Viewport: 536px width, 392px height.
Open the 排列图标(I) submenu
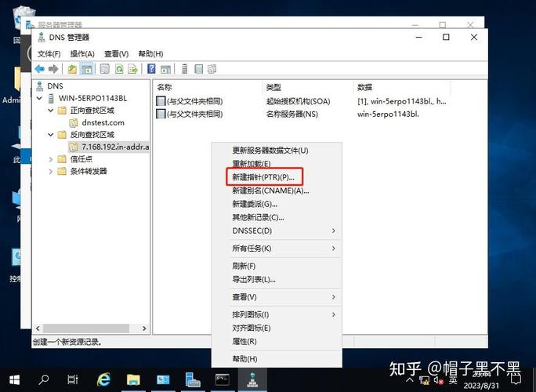277,314
